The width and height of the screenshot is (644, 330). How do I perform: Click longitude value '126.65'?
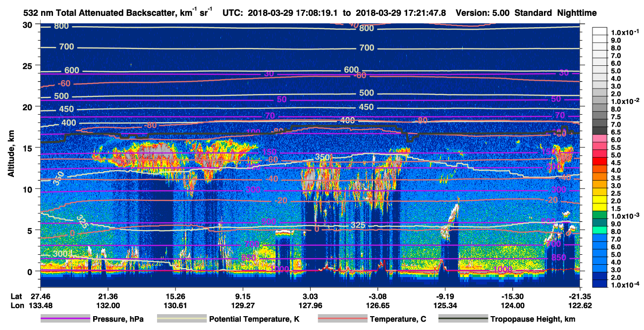378,305
